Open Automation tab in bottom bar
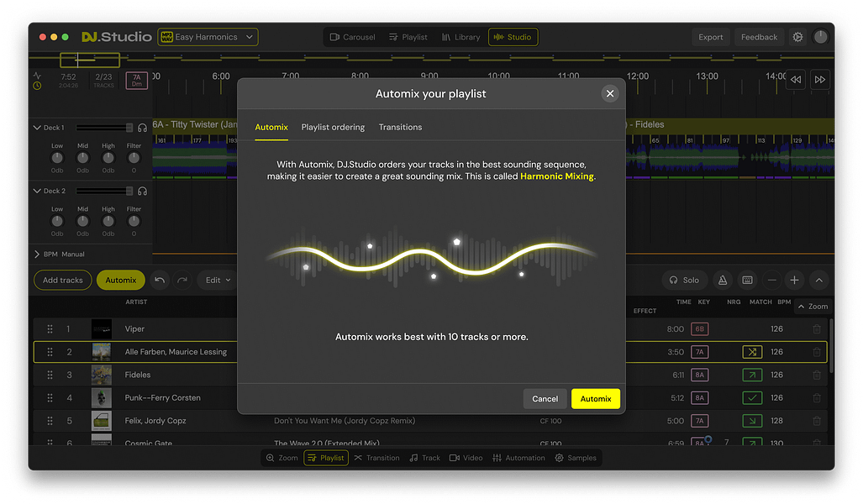This screenshot has height=504, width=863. click(x=519, y=458)
